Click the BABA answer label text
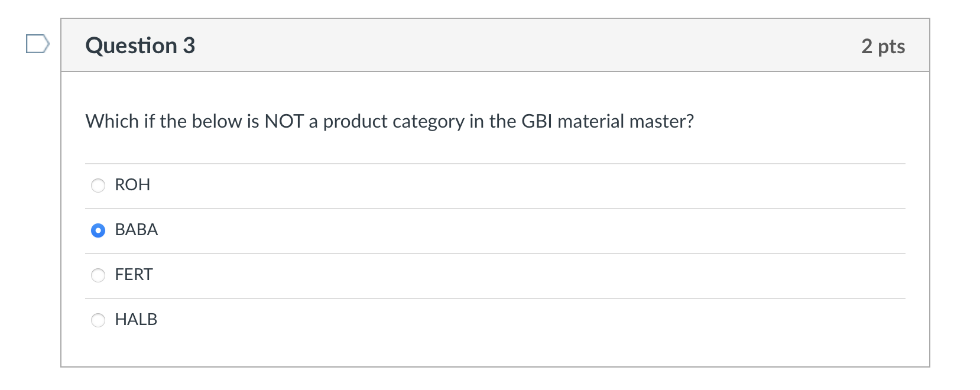 pyautogui.click(x=136, y=230)
